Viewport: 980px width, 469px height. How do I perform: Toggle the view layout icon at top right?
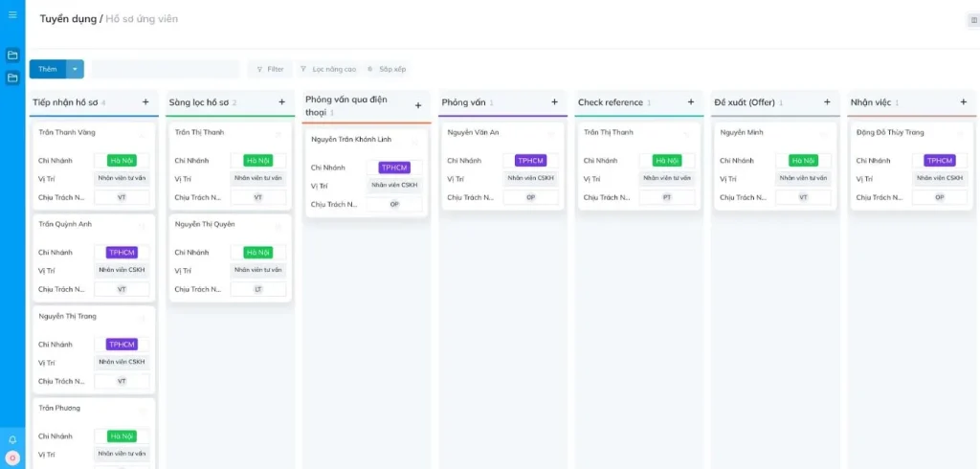pyautogui.click(x=973, y=20)
